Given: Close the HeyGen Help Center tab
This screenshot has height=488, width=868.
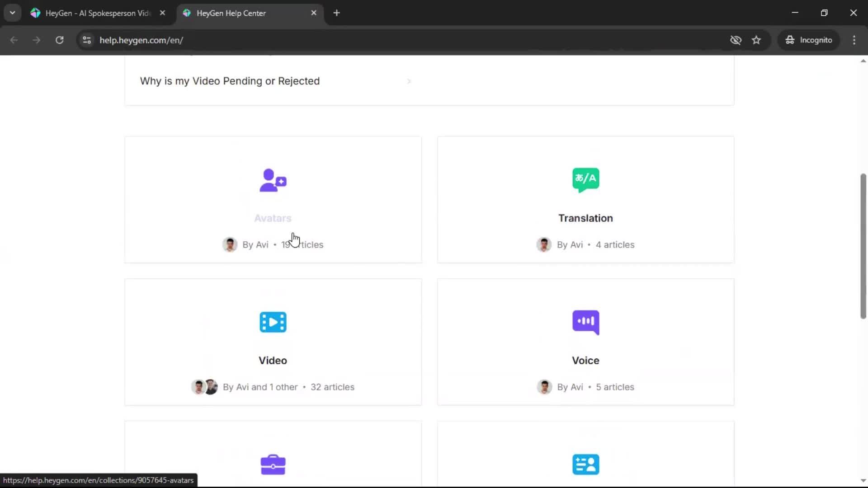Looking at the screenshot, I should pyautogui.click(x=314, y=13).
